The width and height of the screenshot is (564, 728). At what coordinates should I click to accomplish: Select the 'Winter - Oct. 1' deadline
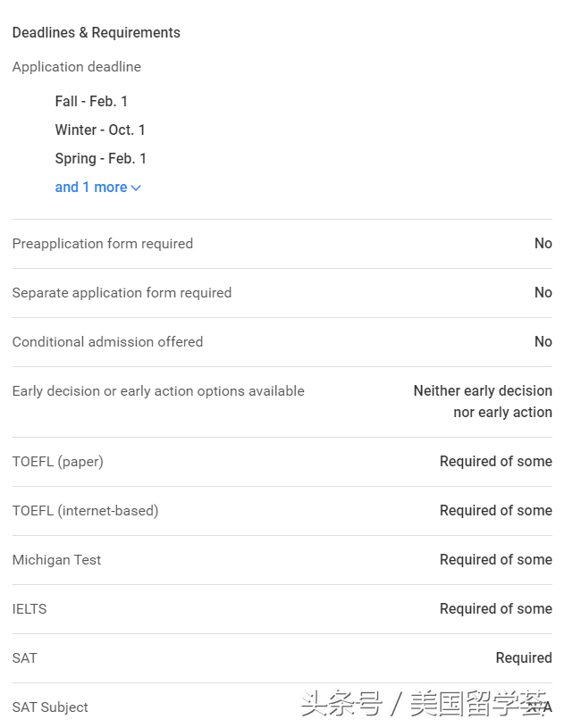coord(100,130)
